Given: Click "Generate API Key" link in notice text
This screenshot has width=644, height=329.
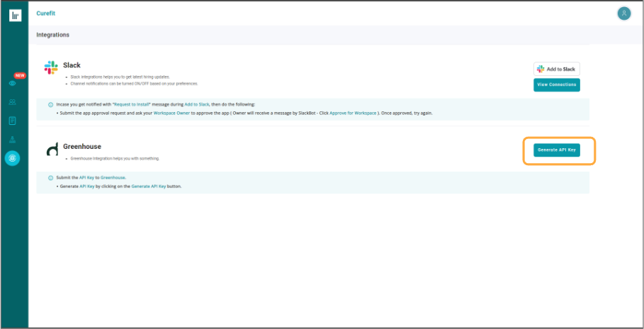Looking at the screenshot, I should click(149, 186).
